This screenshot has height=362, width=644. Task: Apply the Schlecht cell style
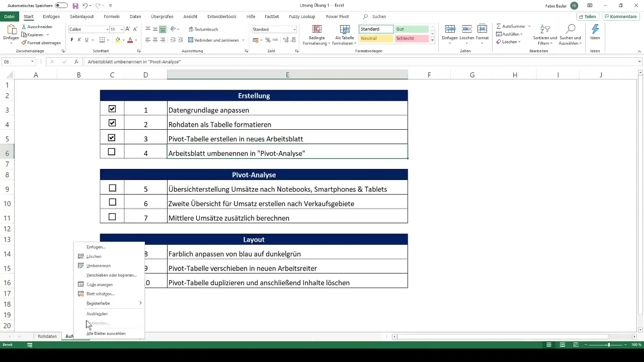click(x=412, y=38)
